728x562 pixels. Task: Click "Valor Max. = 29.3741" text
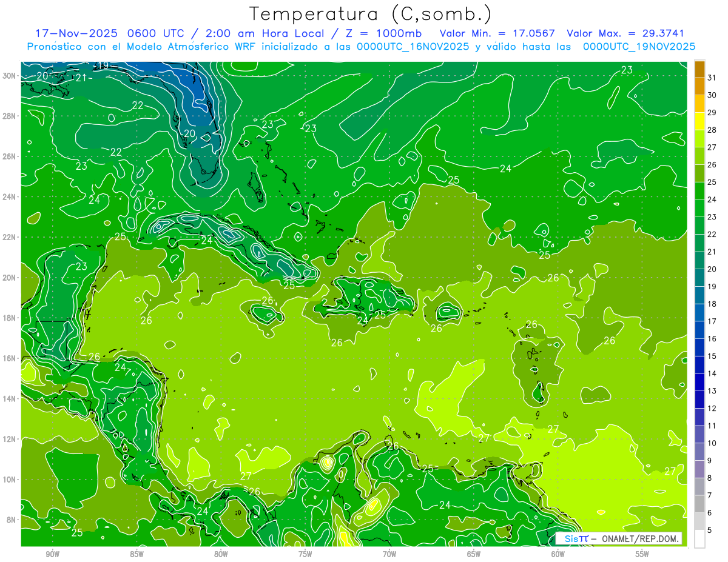[x=625, y=34]
